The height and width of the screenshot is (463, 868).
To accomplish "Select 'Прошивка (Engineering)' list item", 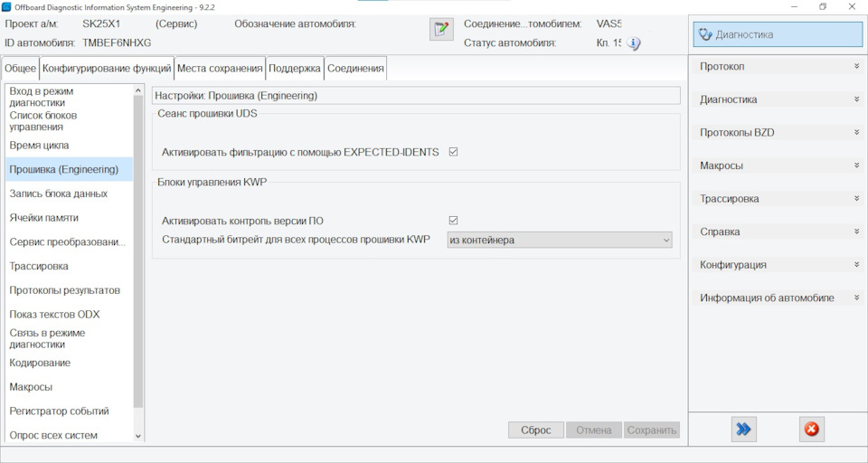I will point(70,169).
